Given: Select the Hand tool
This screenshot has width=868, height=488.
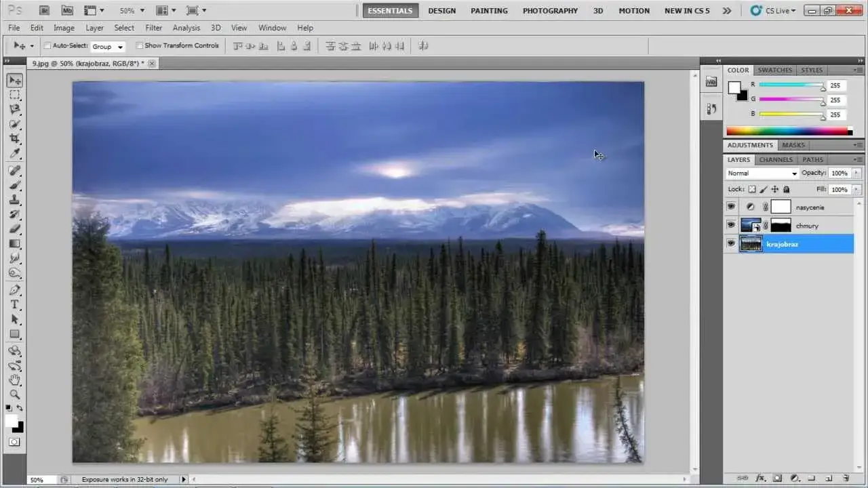Looking at the screenshot, I should click(14, 380).
